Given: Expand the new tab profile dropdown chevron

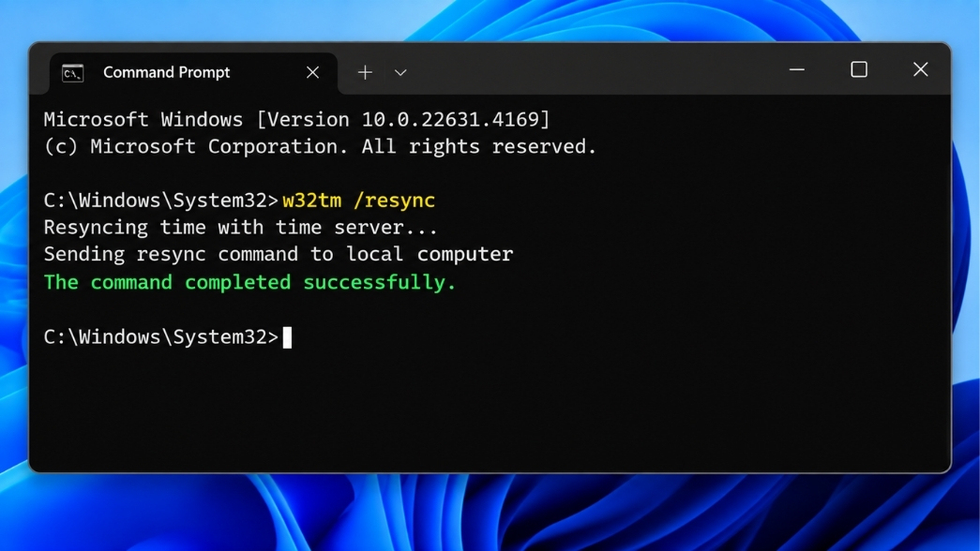Looking at the screenshot, I should coord(400,73).
